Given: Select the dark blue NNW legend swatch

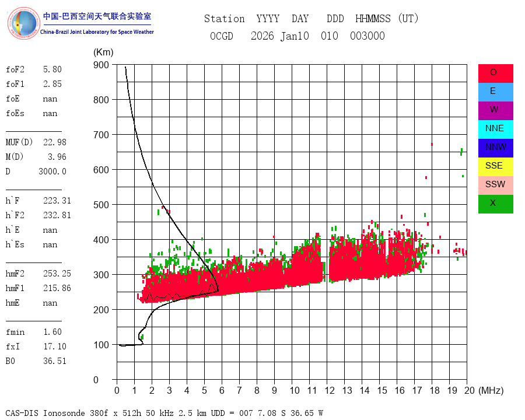Looking at the screenshot, I should click(495, 148).
